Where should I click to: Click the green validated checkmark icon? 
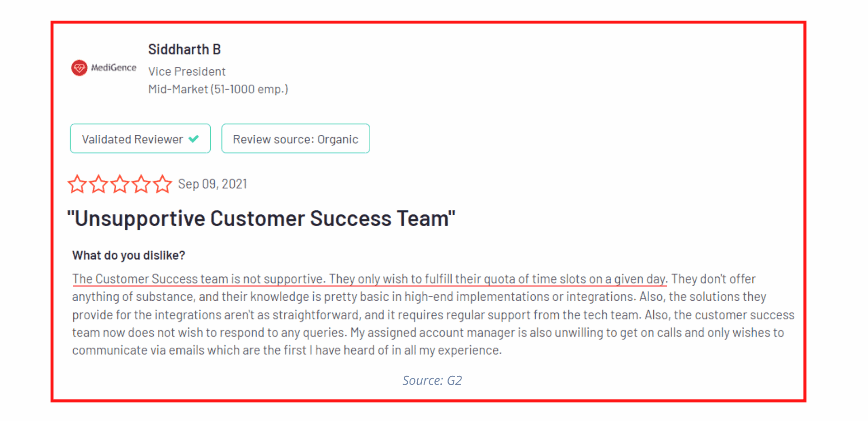[193, 139]
